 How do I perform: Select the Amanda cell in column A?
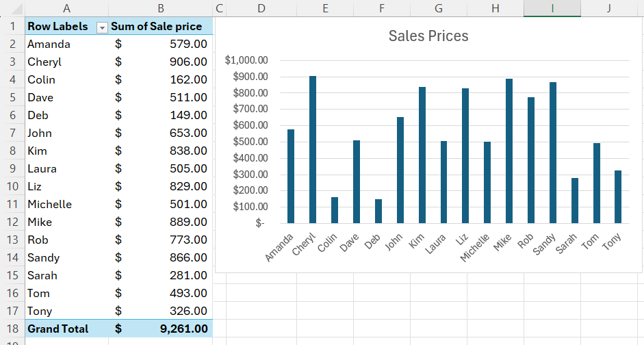tap(49, 44)
